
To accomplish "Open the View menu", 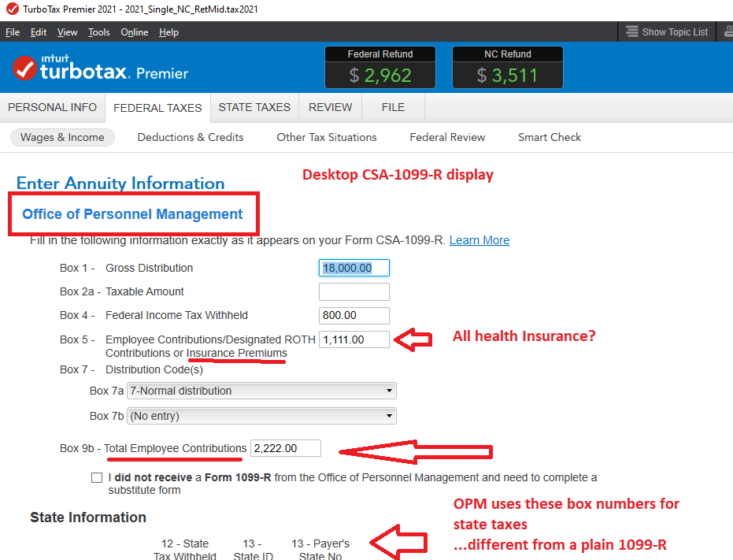I will click(68, 32).
